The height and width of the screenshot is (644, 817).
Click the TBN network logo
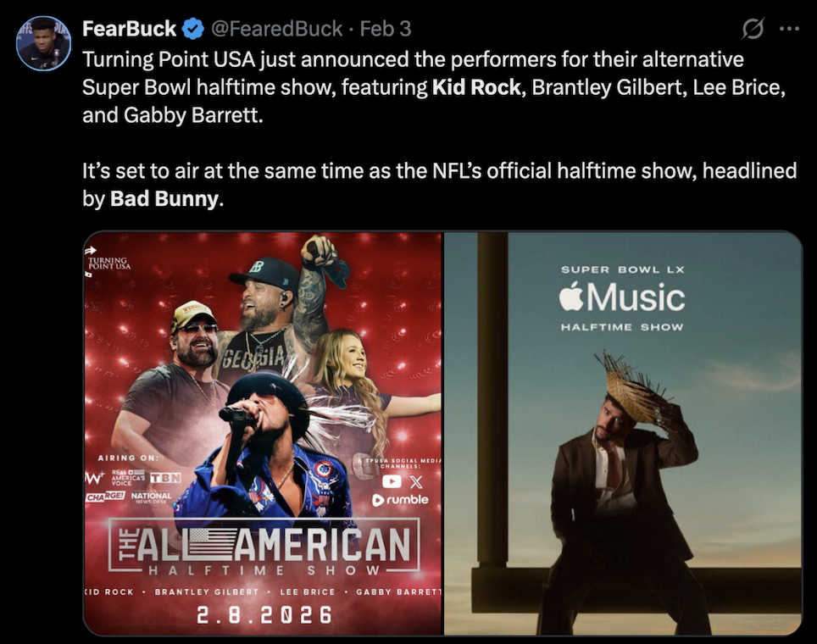[166, 478]
